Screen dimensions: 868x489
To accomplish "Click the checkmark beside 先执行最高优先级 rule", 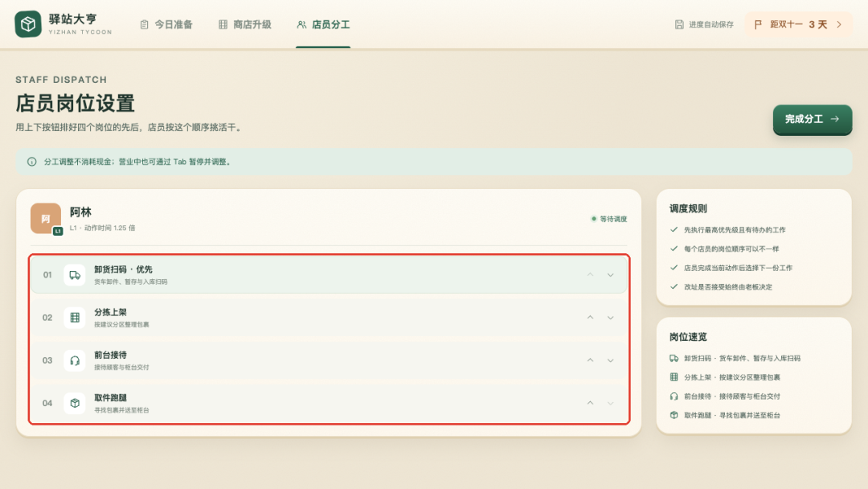I will (x=674, y=229).
